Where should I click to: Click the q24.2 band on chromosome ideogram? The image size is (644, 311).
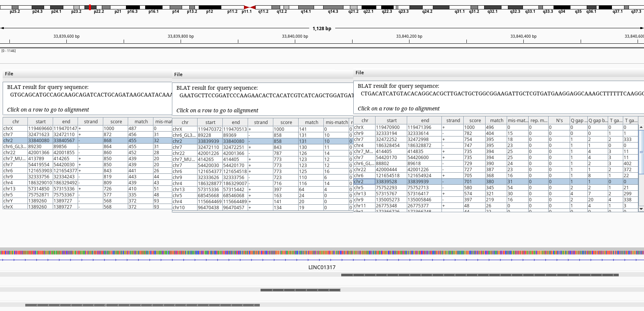pyautogui.click(x=427, y=8)
